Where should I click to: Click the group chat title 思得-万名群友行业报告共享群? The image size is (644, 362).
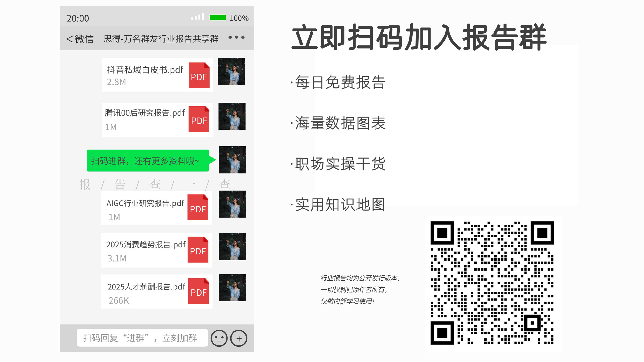pos(161,39)
